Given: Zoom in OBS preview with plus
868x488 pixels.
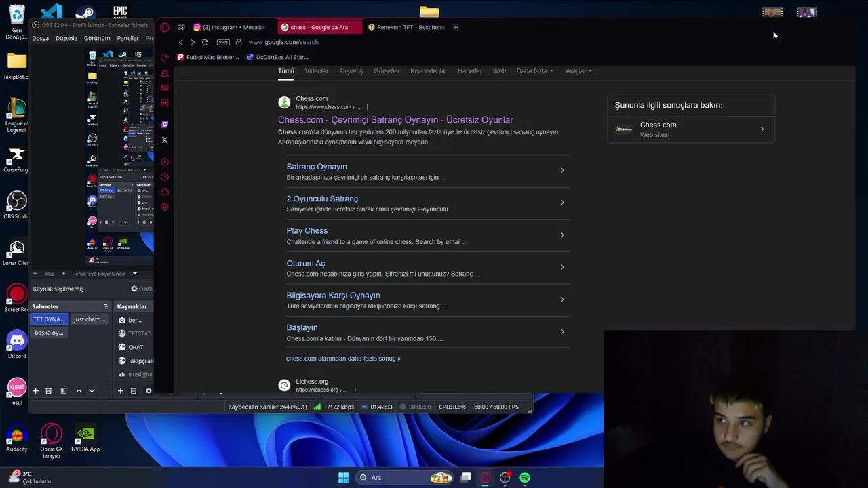Looking at the screenshot, I should [x=64, y=274].
